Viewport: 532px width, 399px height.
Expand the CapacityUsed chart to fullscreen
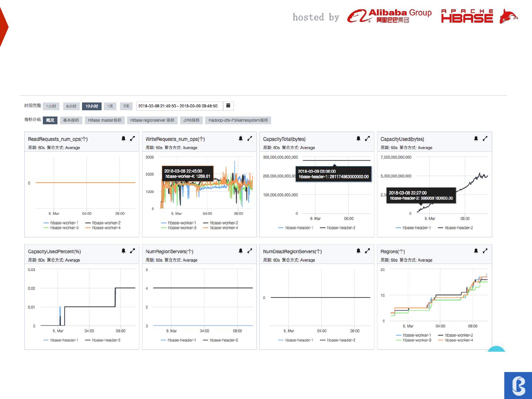(485, 139)
